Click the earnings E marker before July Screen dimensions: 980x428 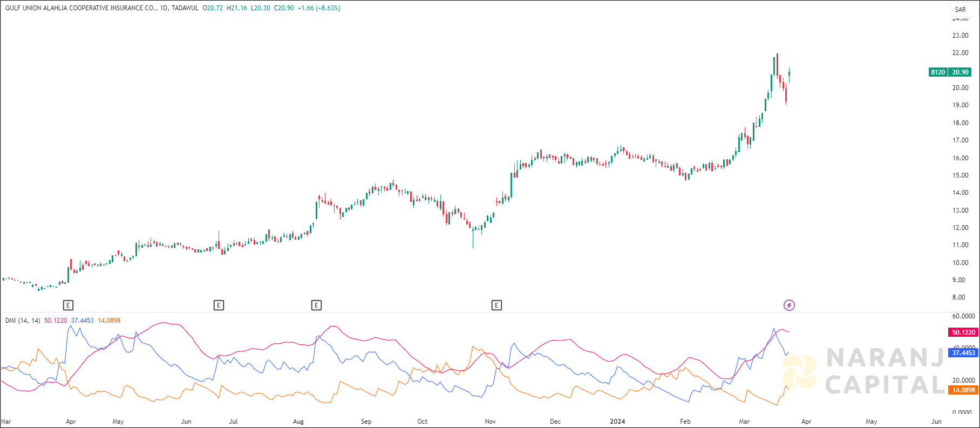tap(219, 305)
